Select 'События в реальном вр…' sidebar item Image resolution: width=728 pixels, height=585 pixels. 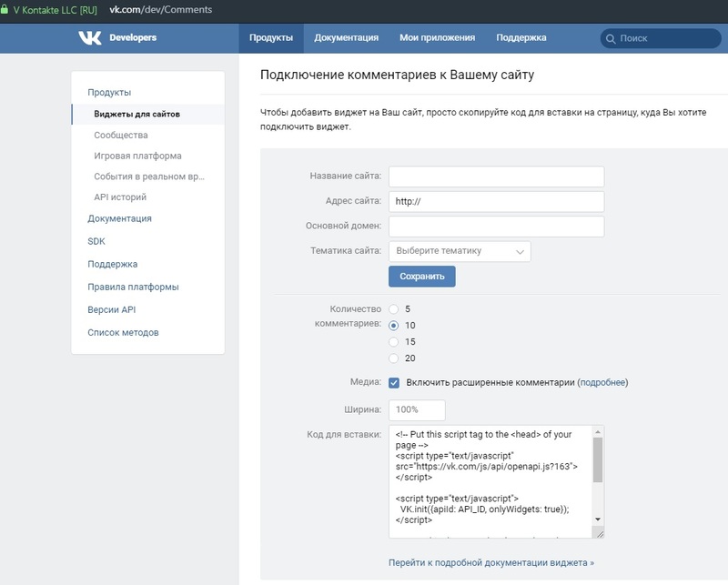tap(148, 177)
